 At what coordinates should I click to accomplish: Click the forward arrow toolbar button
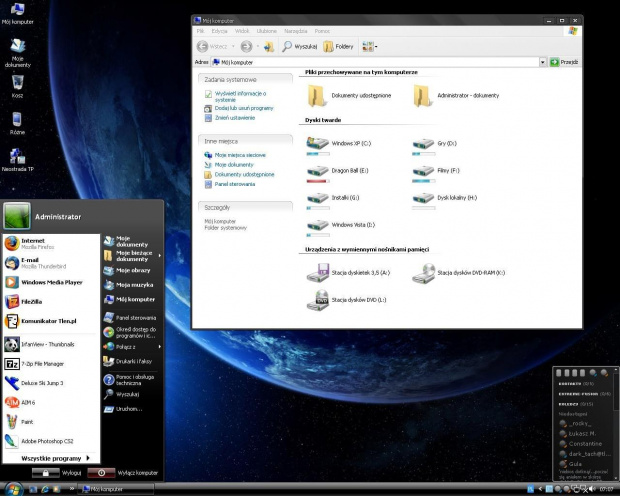pyautogui.click(x=246, y=47)
